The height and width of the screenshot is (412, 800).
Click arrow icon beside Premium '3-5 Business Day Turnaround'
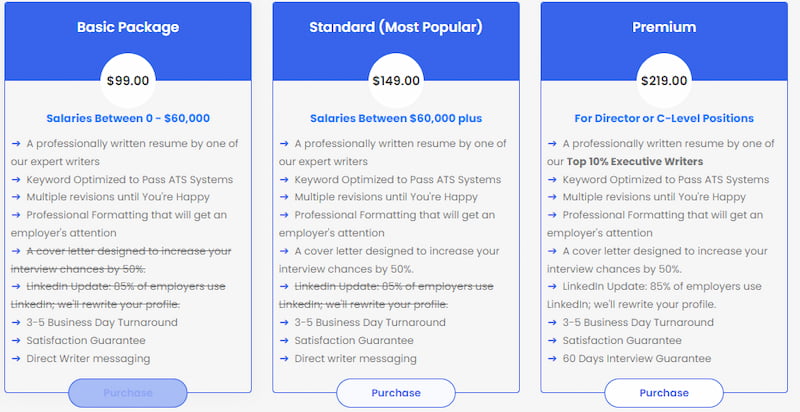(x=552, y=322)
